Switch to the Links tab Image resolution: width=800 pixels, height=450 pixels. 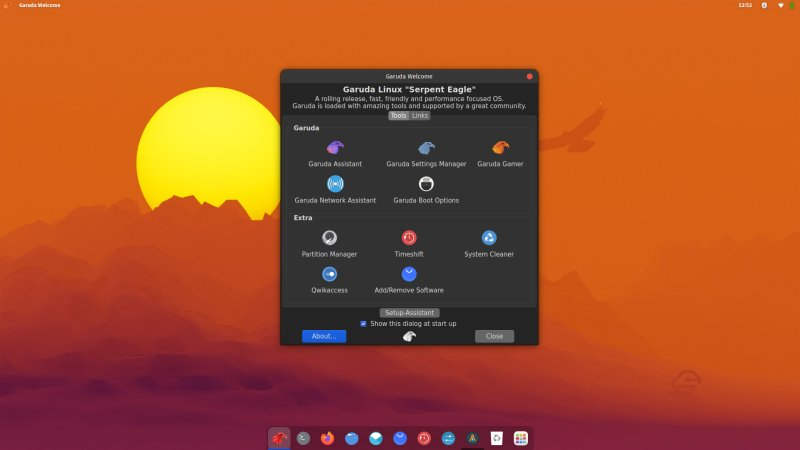point(420,116)
